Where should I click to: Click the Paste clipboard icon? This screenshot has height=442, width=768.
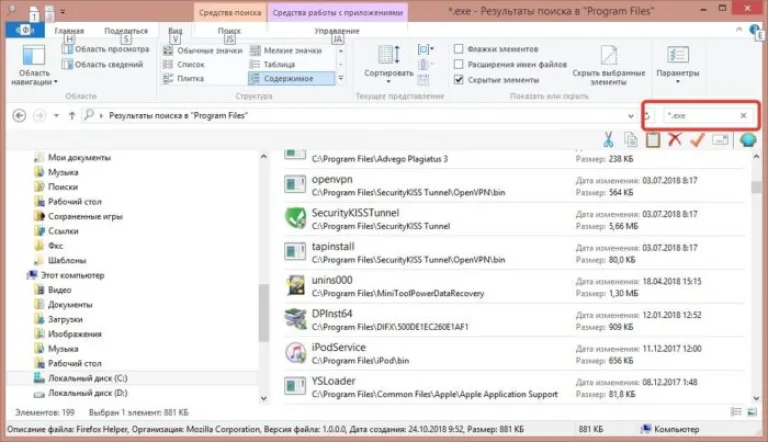652,140
